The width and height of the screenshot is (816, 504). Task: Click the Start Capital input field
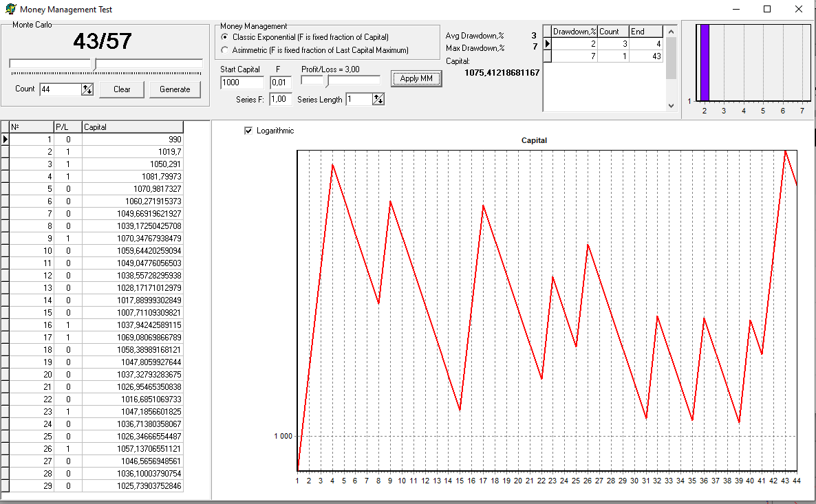click(x=242, y=83)
